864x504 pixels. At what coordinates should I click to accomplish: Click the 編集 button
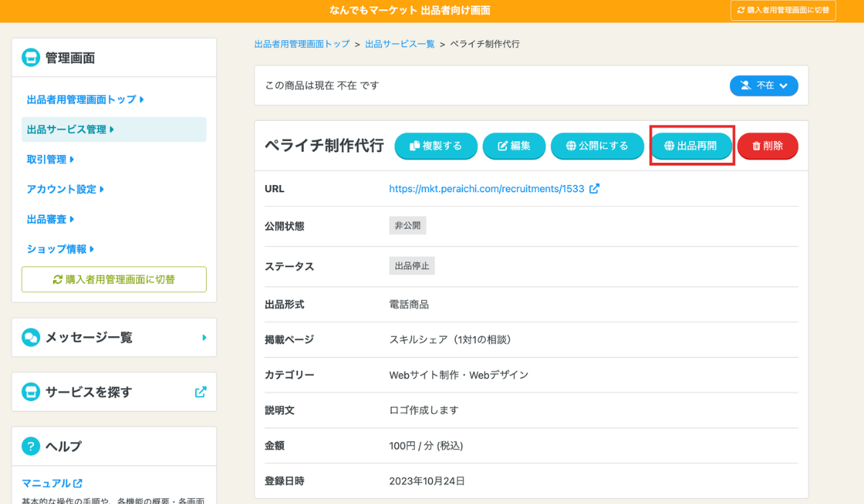pos(513,145)
